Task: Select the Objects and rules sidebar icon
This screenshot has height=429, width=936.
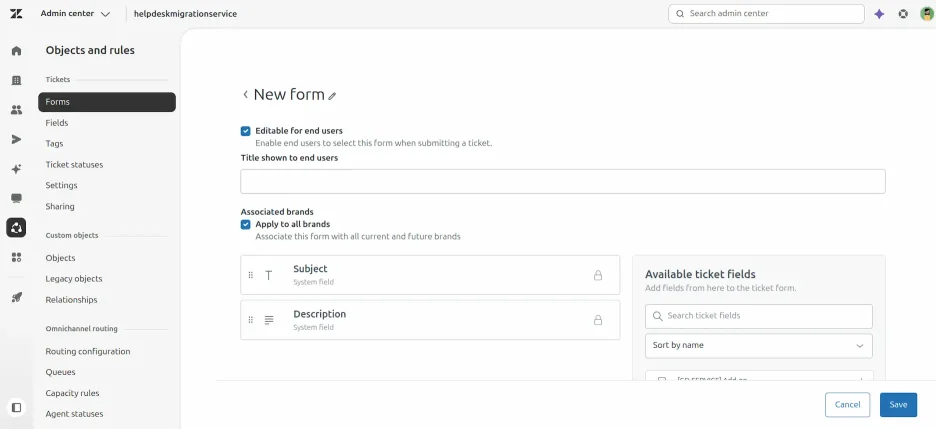Action: tap(16, 227)
